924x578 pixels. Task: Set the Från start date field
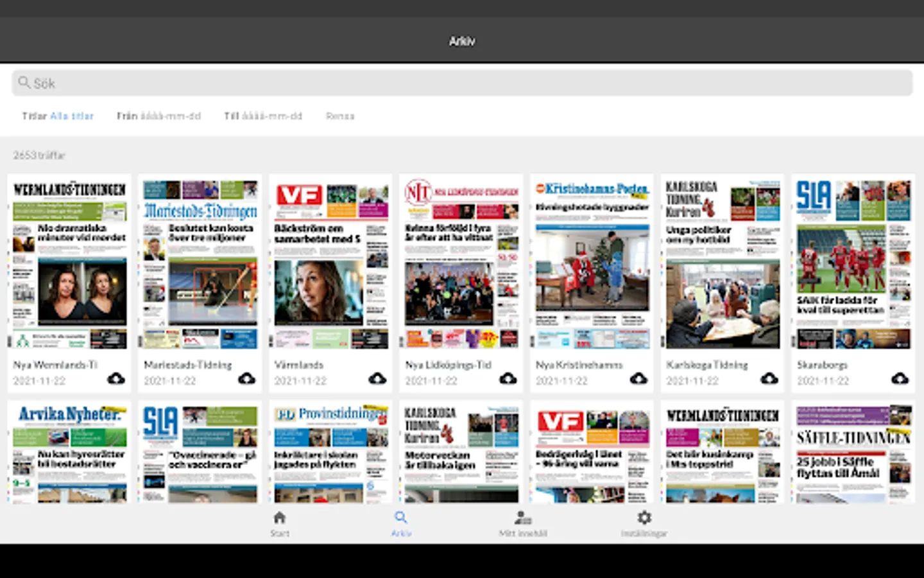[158, 116]
